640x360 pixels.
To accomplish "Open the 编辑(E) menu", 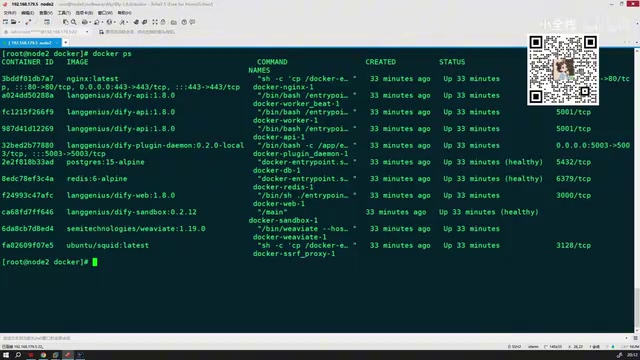I will [27, 13].
